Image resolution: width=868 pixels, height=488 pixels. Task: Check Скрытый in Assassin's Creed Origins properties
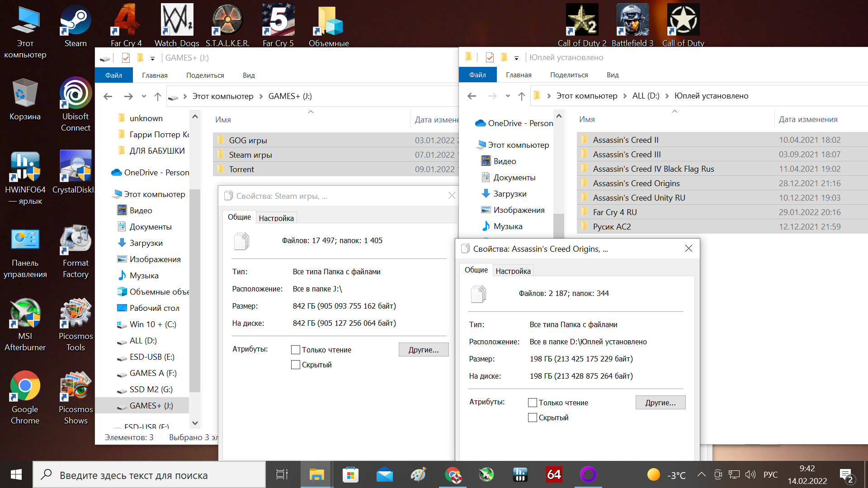pyautogui.click(x=533, y=418)
